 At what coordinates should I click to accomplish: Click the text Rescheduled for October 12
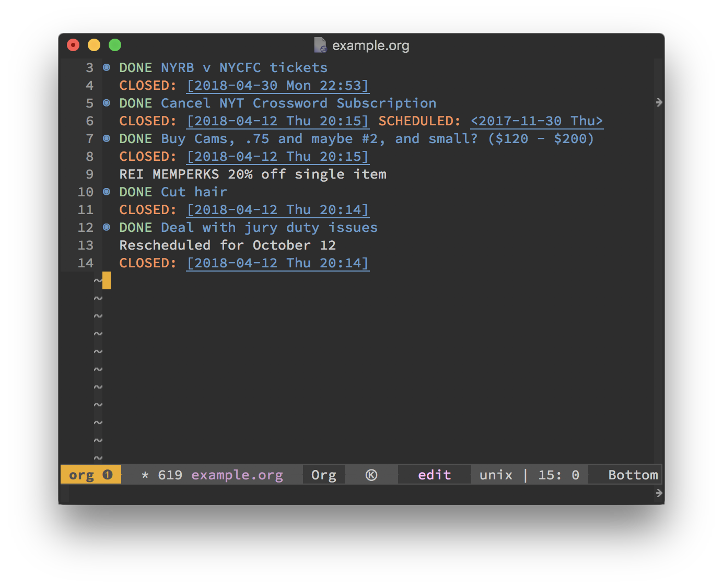click(228, 245)
